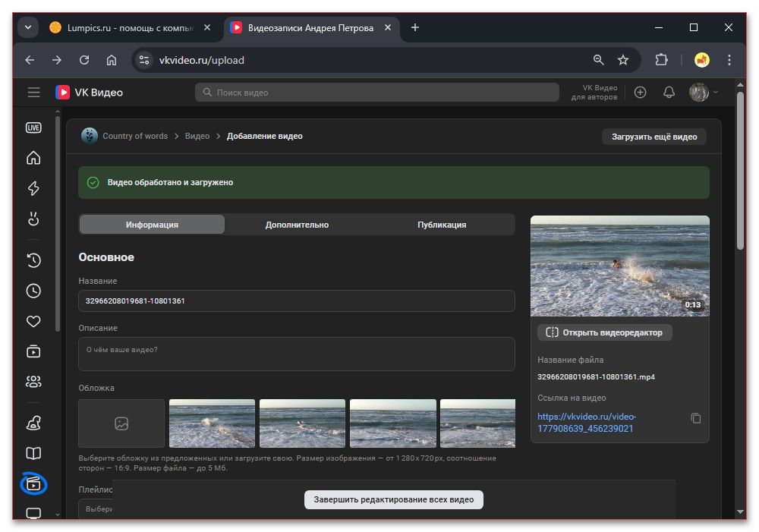Click the site information icon in address bar

[143, 60]
